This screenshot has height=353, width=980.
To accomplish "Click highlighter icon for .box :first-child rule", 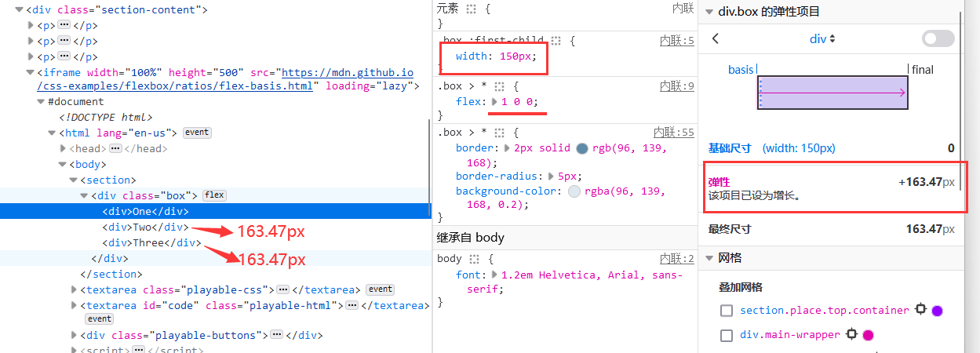I will tap(556, 41).
